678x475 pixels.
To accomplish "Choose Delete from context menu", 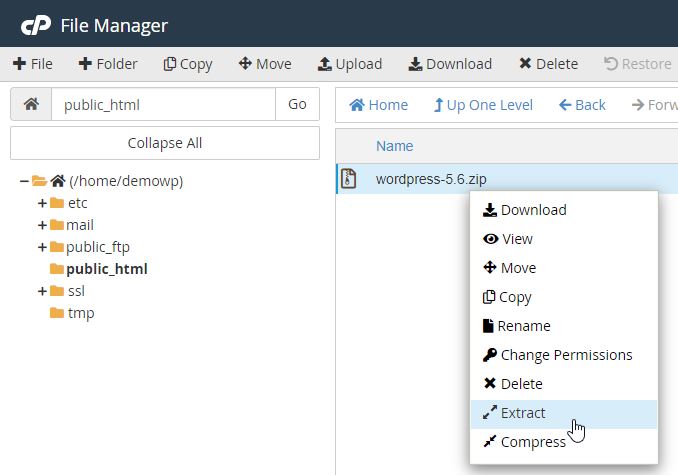I will [564, 384].
